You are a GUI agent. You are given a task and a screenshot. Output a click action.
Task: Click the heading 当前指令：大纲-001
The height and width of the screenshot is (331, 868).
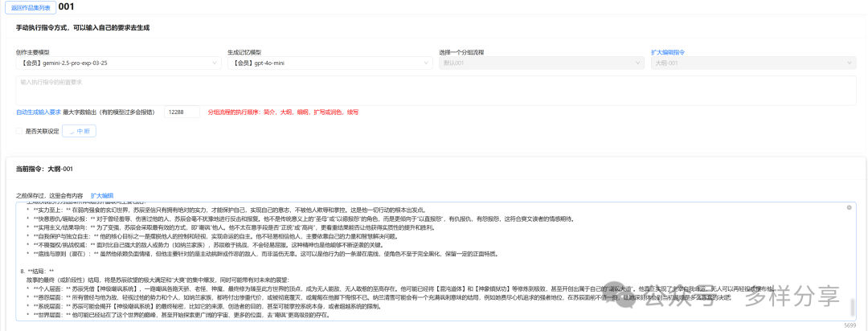tap(44, 169)
